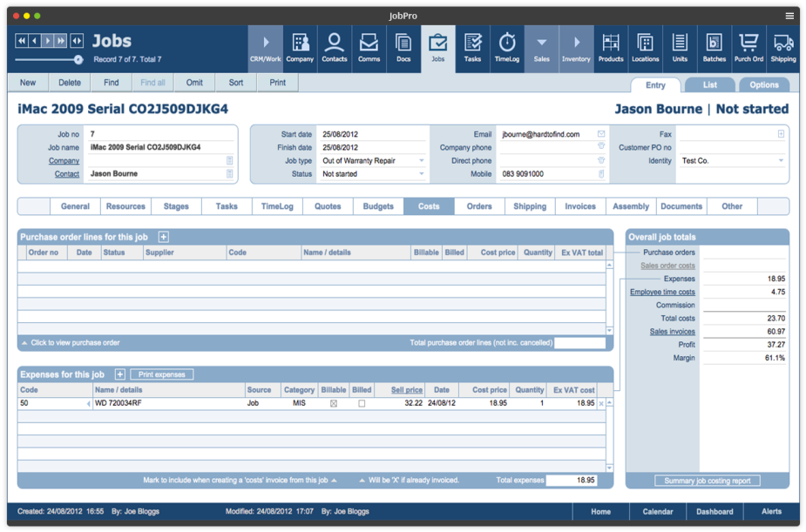Expand the Inventory section arrow
The height and width of the screenshot is (532, 806).
click(x=576, y=48)
